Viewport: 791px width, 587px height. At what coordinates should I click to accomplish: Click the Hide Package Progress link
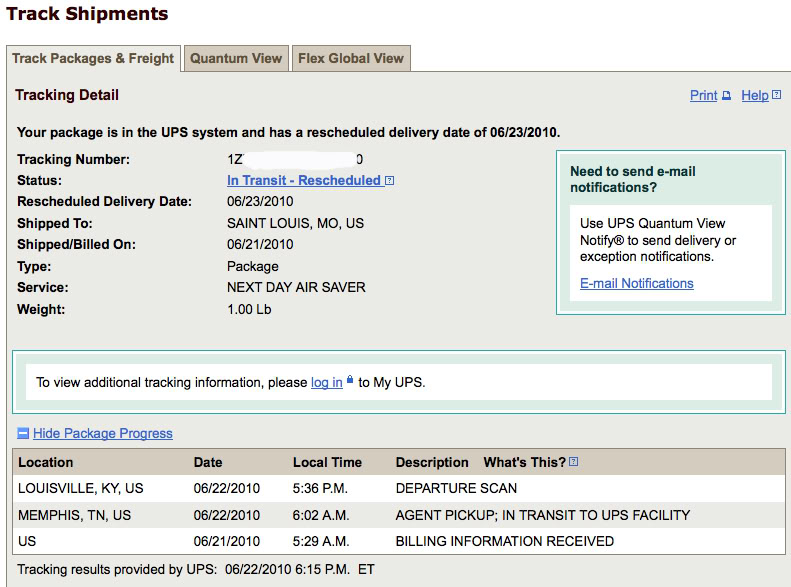pyautogui.click(x=103, y=434)
